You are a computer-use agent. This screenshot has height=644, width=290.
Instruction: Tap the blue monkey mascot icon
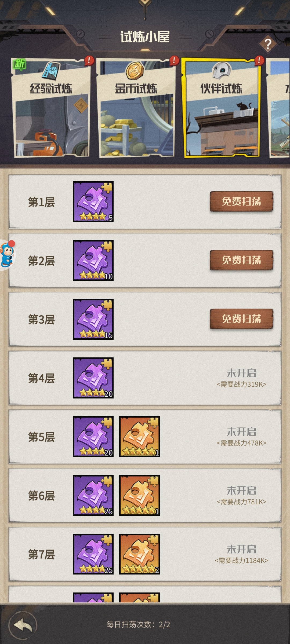8,255
